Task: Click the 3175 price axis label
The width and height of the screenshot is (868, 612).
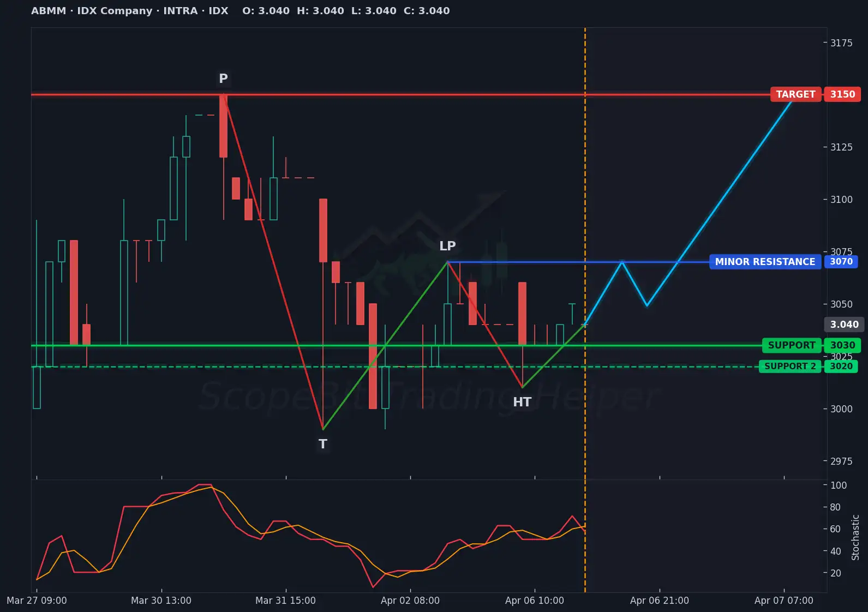Action: [841, 43]
